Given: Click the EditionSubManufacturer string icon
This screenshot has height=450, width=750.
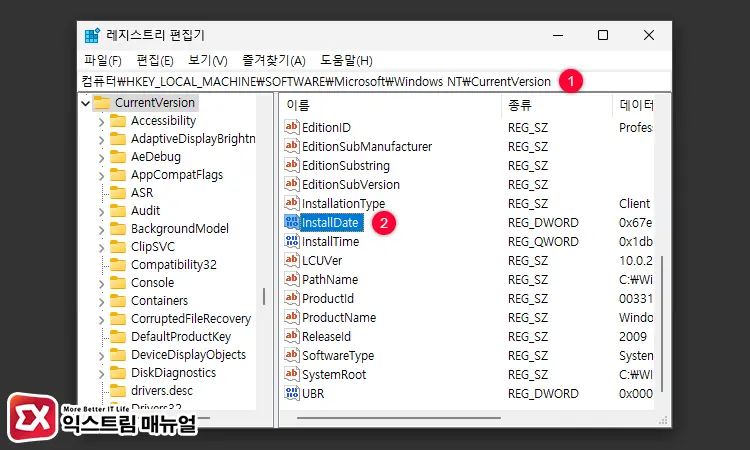Looking at the screenshot, I should (292, 146).
